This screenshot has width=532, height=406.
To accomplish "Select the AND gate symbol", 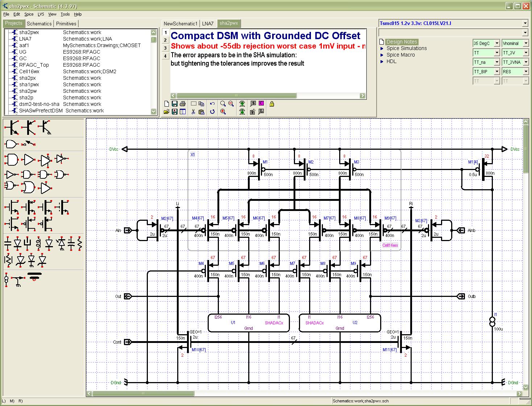I will 12,159.
